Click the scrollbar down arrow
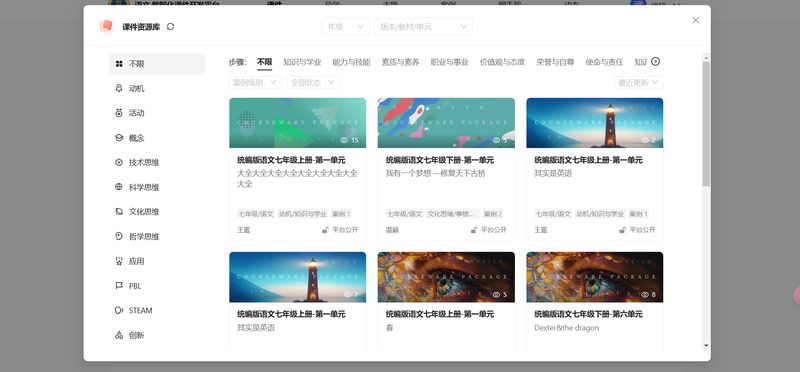The width and height of the screenshot is (800, 372). [706, 345]
